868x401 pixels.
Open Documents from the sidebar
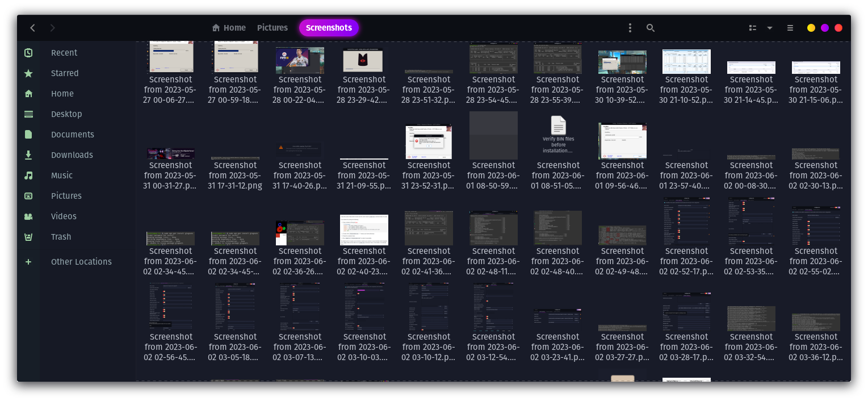click(73, 135)
